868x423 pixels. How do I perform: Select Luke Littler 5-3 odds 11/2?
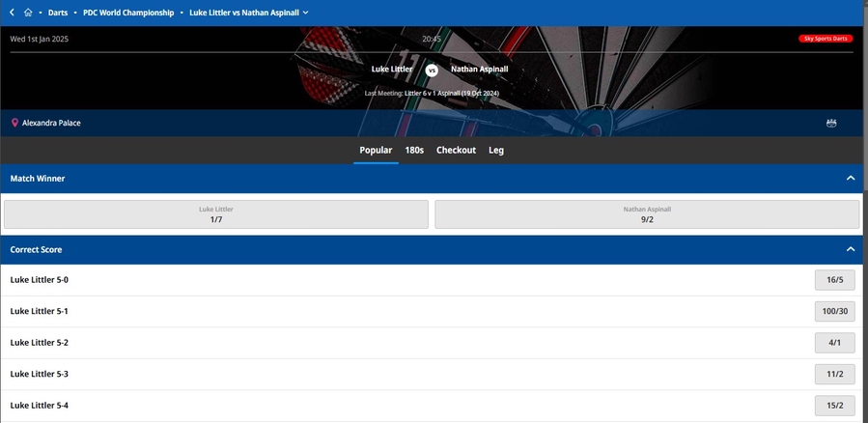(835, 375)
